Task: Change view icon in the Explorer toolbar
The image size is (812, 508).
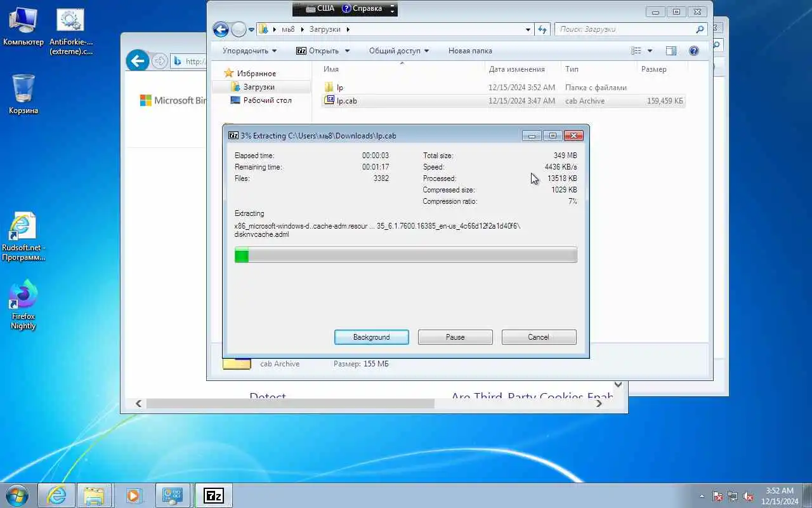Action: 636,51
